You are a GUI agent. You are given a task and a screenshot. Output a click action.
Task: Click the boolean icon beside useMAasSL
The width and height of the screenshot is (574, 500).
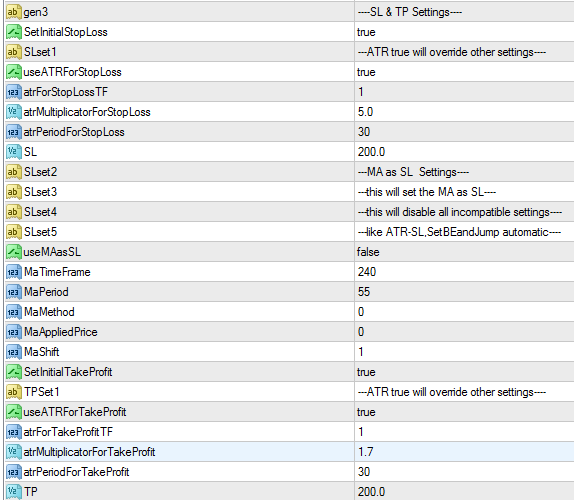click(x=14, y=252)
